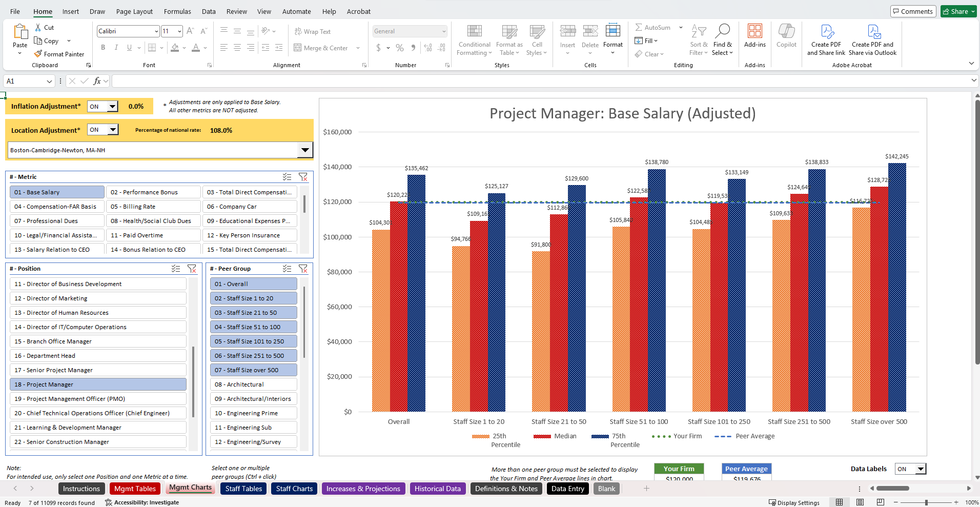Switch to the Staff Charts sheet tab
980x507 pixels.
pyautogui.click(x=294, y=489)
